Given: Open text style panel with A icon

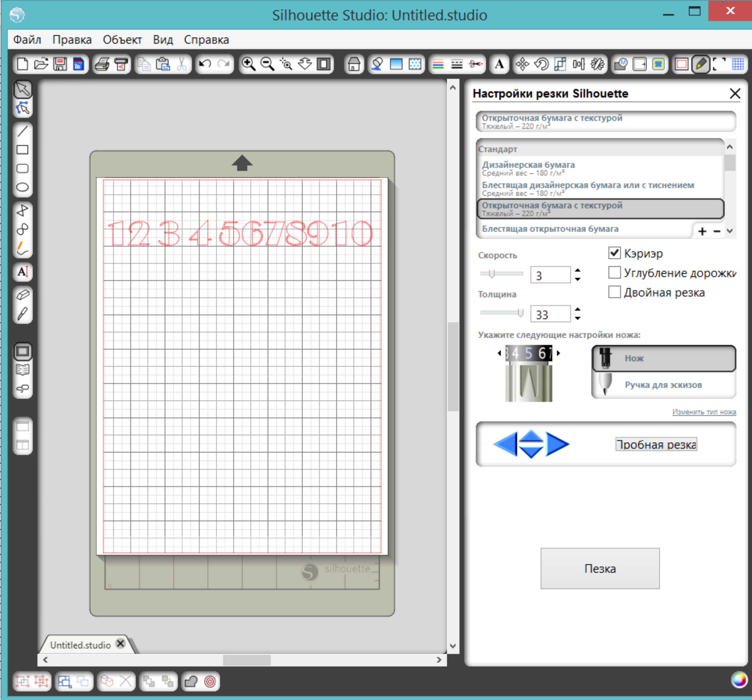Looking at the screenshot, I should click(x=499, y=64).
